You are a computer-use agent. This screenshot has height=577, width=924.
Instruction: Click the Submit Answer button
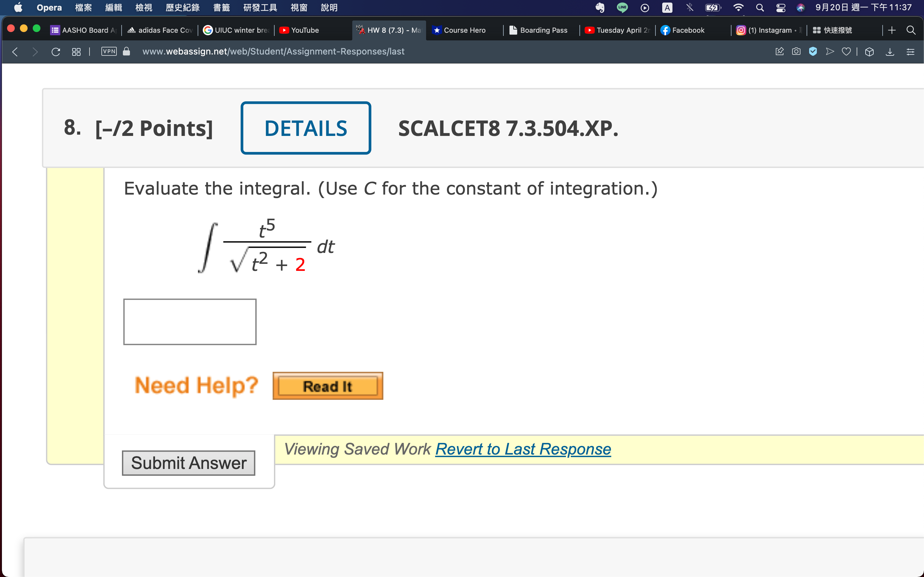189,463
